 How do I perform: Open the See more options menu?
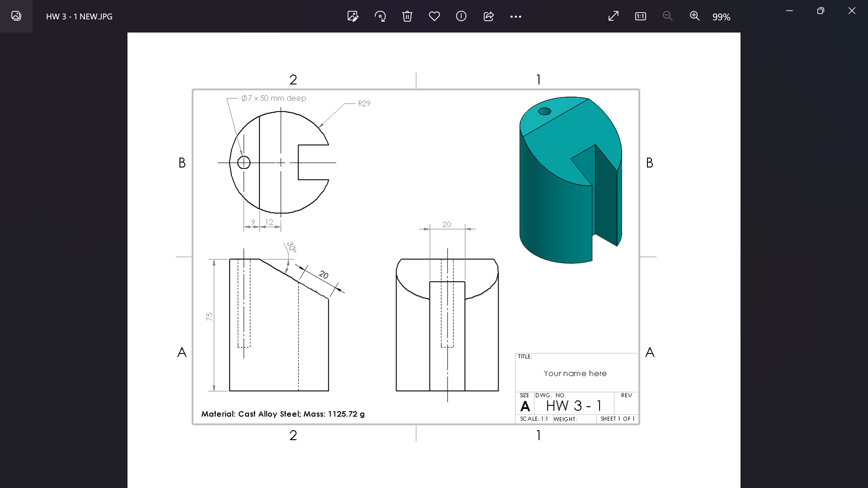516,16
